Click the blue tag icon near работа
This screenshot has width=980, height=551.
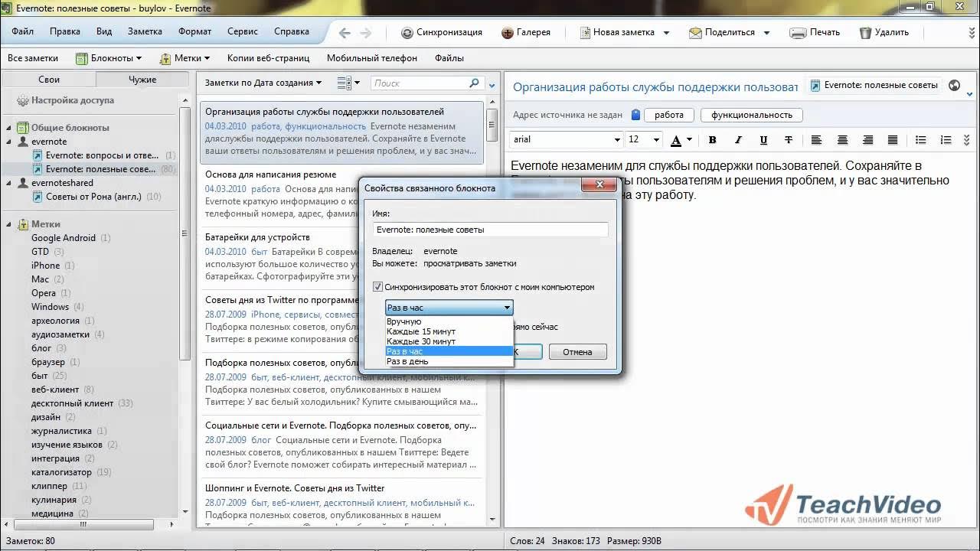[x=635, y=115]
